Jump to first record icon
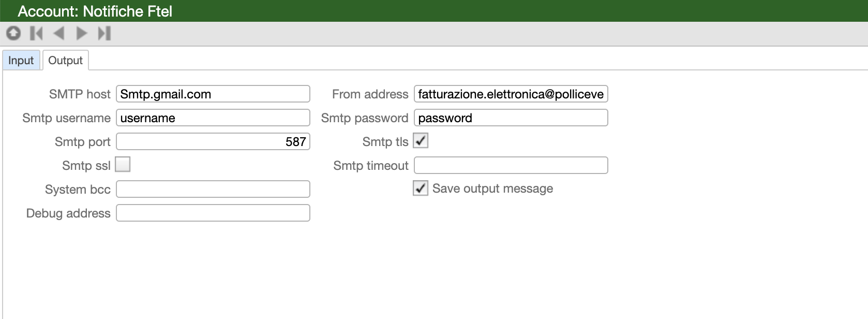868x319 pixels. coord(36,34)
